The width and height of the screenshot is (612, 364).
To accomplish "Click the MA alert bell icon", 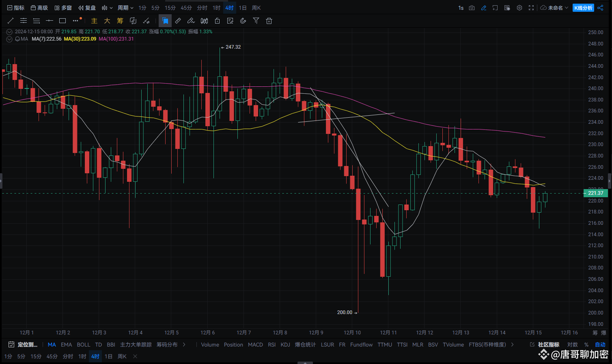I will tap(17, 39).
